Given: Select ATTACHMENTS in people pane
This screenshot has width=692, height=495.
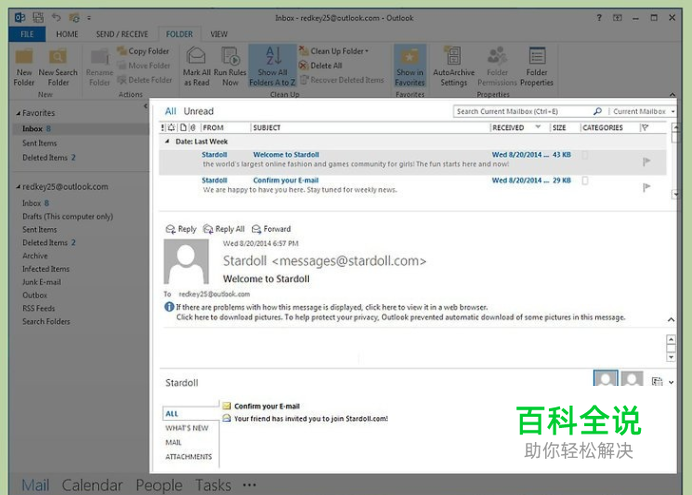Looking at the screenshot, I should click(188, 457).
